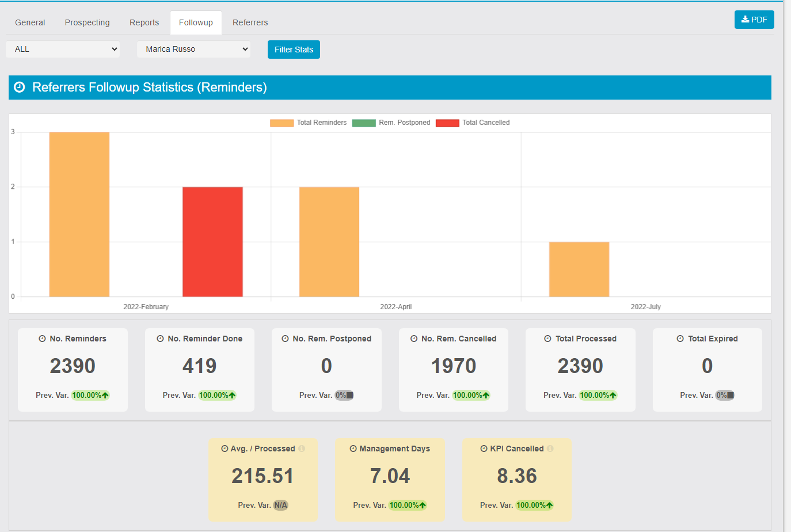Download the PDF report
Viewport: 791px width, 532px height.
pos(754,20)
